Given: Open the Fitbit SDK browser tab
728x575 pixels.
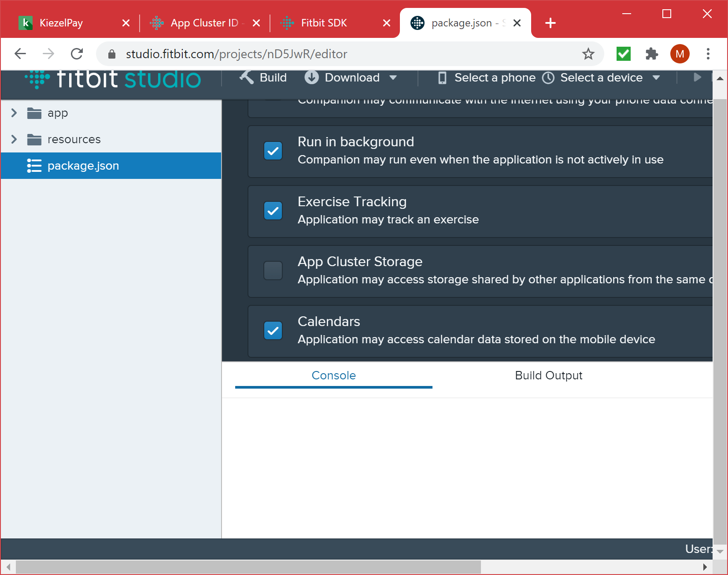Looking at the screenshot, I should point(324,23).
